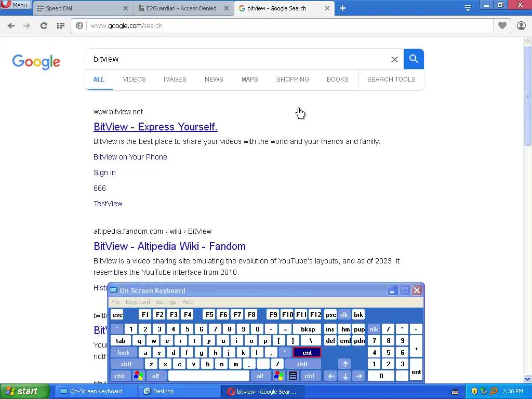532x399 pixels.
Task: Click the up arrow key
Action: coord(345,364)
